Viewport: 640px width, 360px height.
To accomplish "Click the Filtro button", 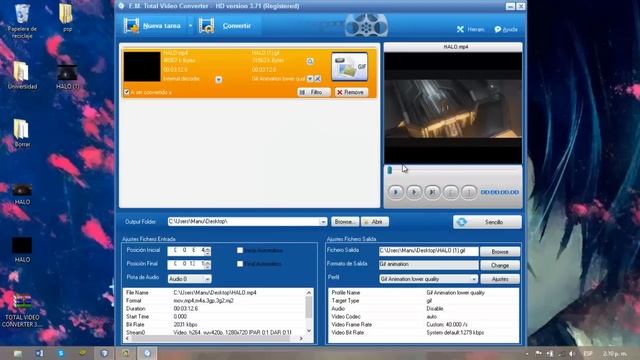I will coord(313,92).
